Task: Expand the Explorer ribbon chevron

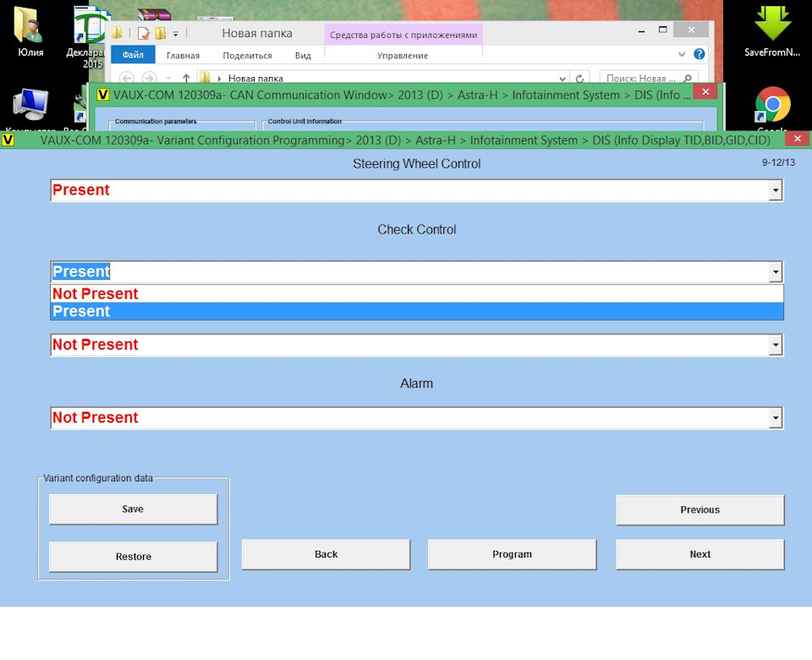Action: 682,54
